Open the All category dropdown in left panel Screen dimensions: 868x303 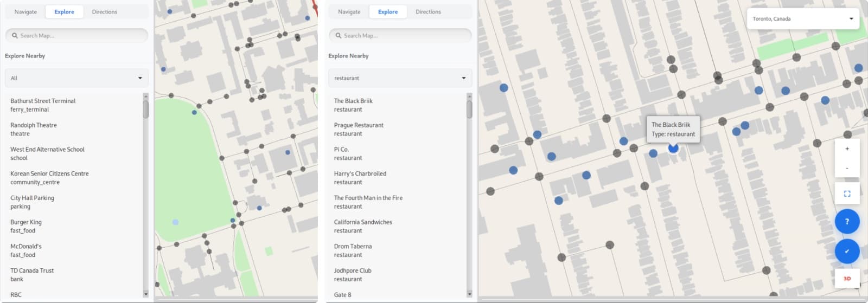click(76, 78)
